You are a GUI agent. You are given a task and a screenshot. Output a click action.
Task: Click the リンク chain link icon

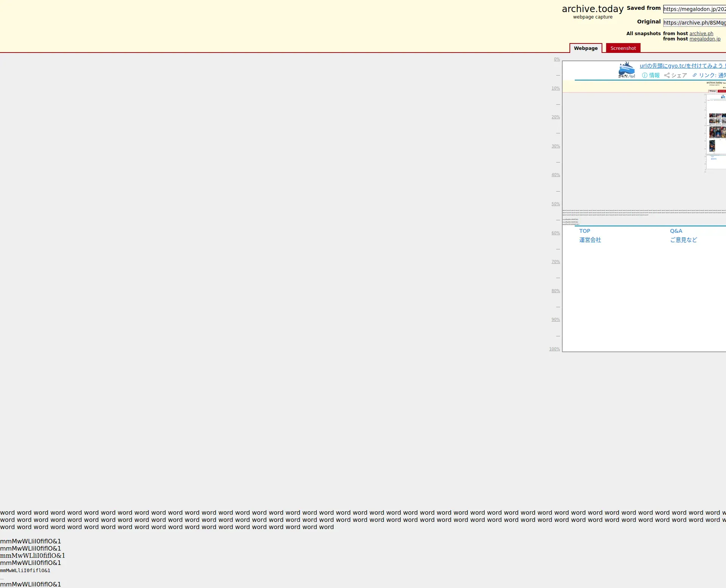tap(695, 75)
